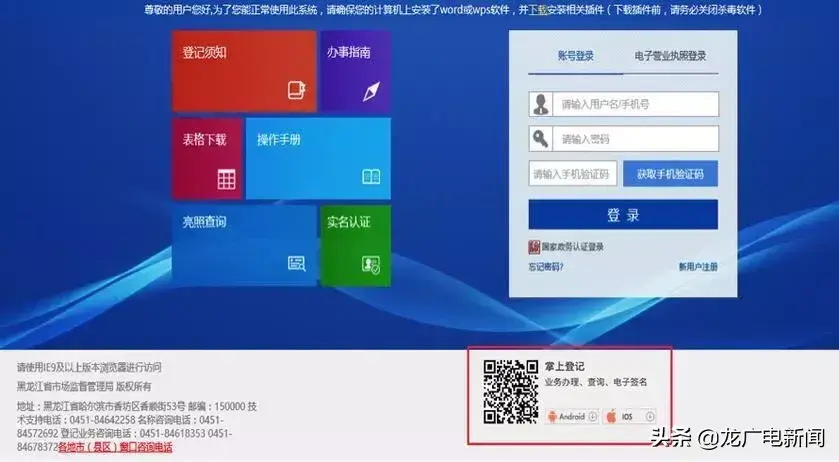Open the 操作手册 book tile
Image resolution: width=839 pixels, height=462 pixels.
pyautogui.click(x=317, y=159)
